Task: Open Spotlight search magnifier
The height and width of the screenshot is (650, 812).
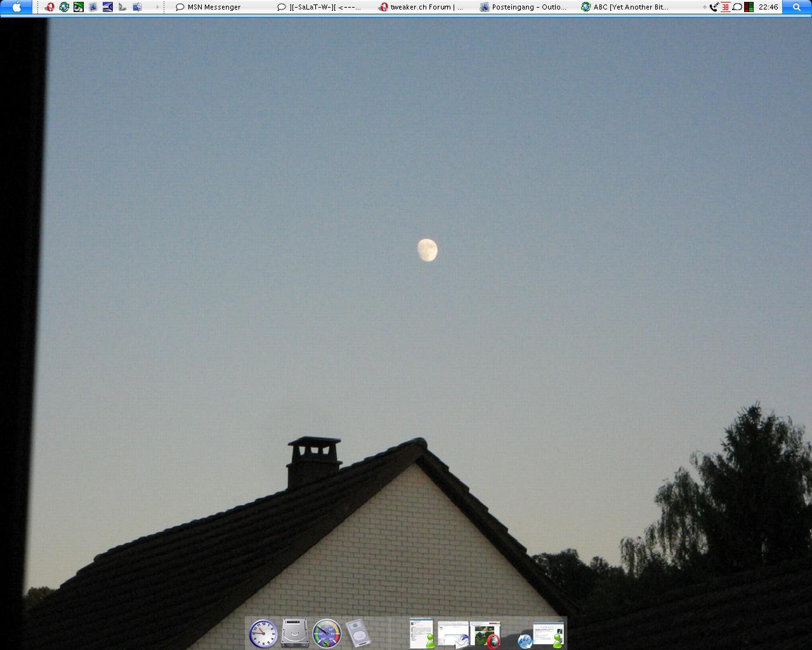Action: (x=797, y=7)
